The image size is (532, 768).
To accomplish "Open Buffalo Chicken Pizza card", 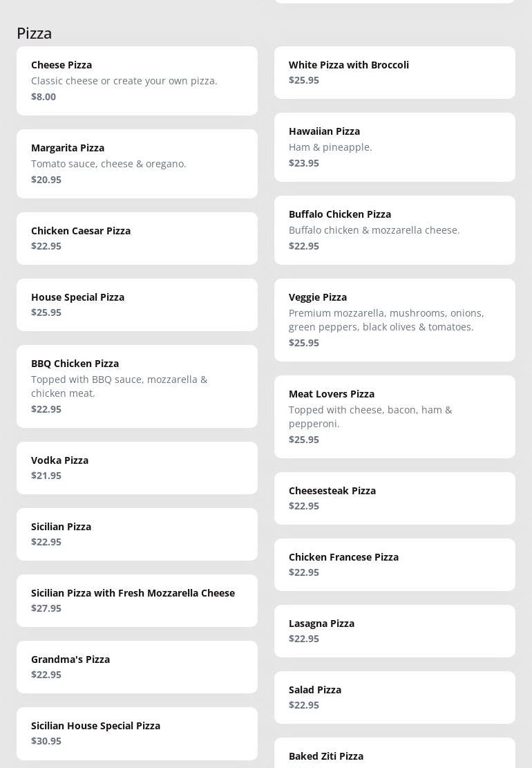I will click(395, 230).
